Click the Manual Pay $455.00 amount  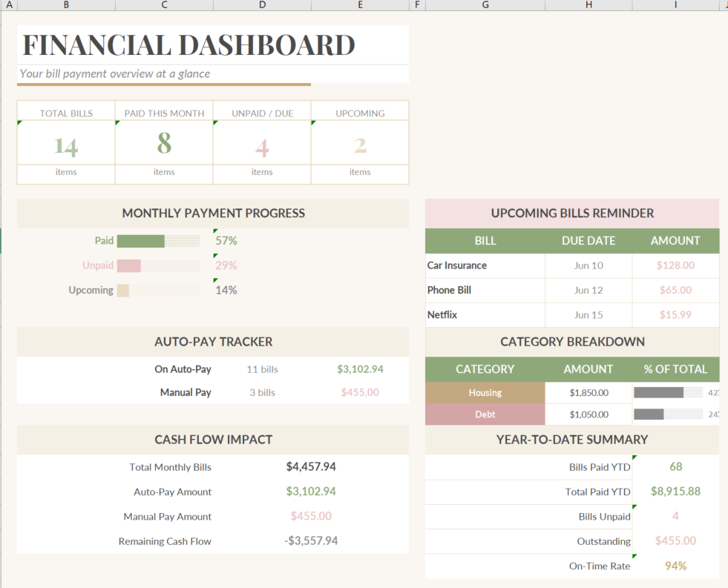point(360,392)
